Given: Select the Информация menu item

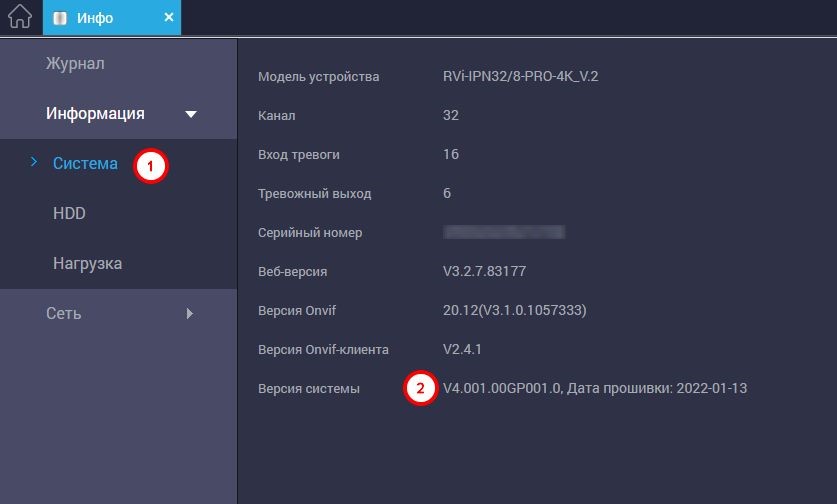Looking at the screenshot, I should (x=95, y=114).
